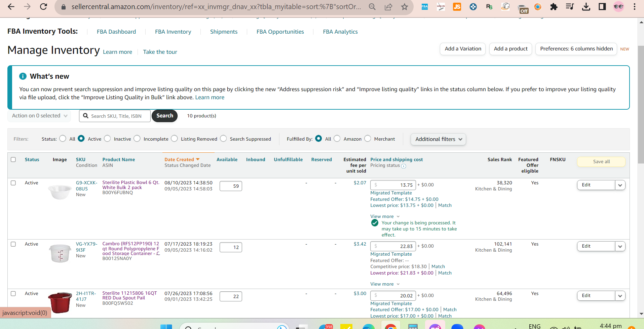Expand View more under the $22.83 price
Viewport: 644px width, 329px height.
pos(385,284)
